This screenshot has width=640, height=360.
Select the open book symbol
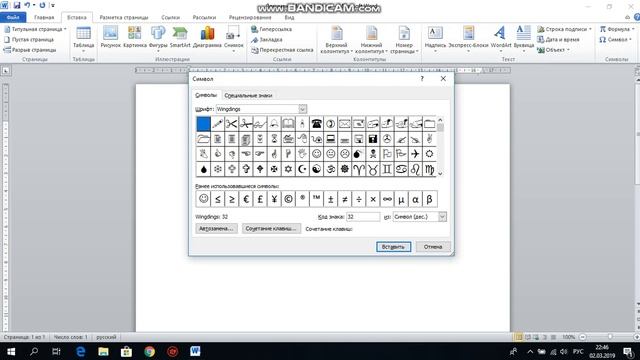click(288, 124)
